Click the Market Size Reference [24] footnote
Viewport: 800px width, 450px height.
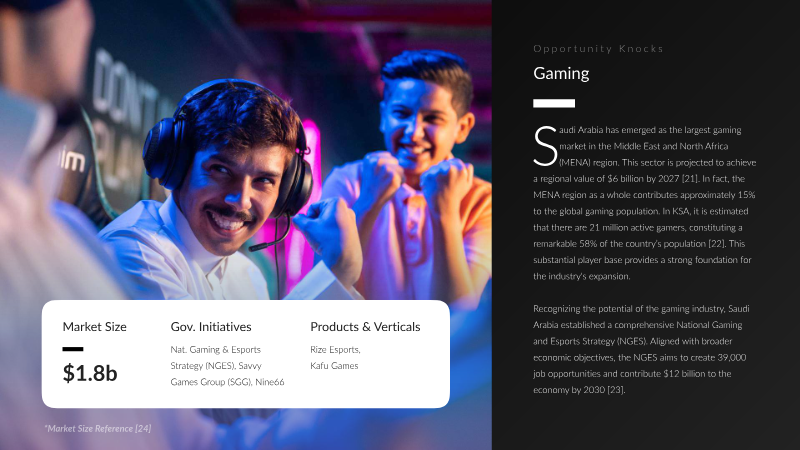click(97, 429)
